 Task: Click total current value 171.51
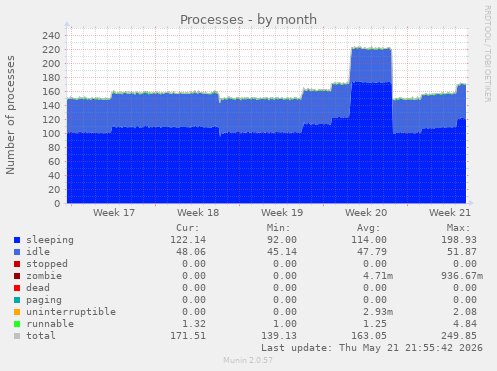point(188,336)
